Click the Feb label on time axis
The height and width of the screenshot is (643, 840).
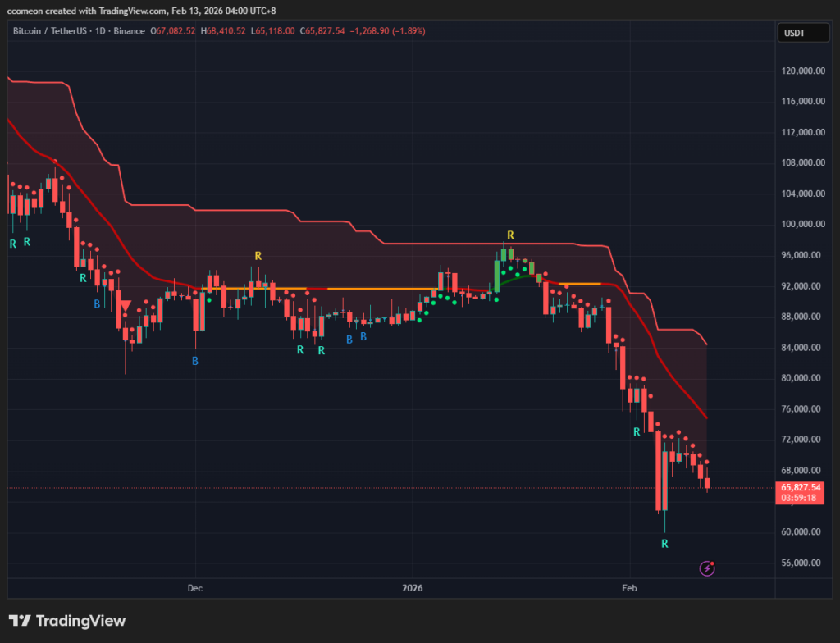pyautogui.click(x=629, y=588)
